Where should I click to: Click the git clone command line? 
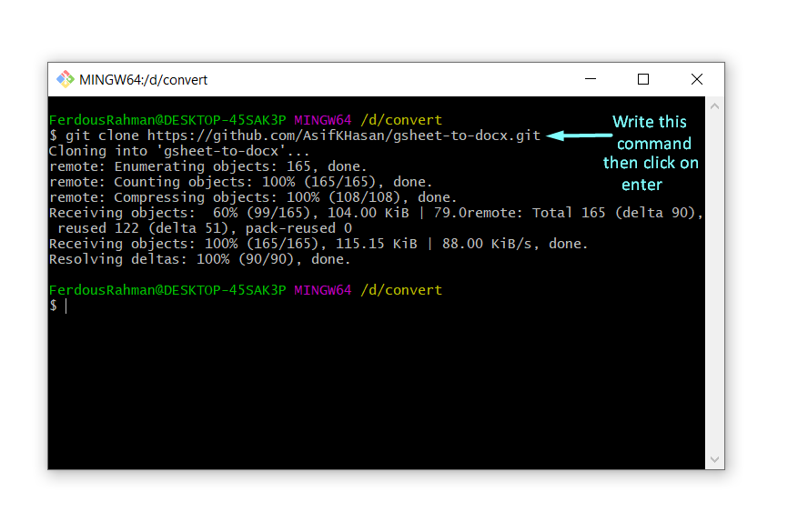(295, 136)
